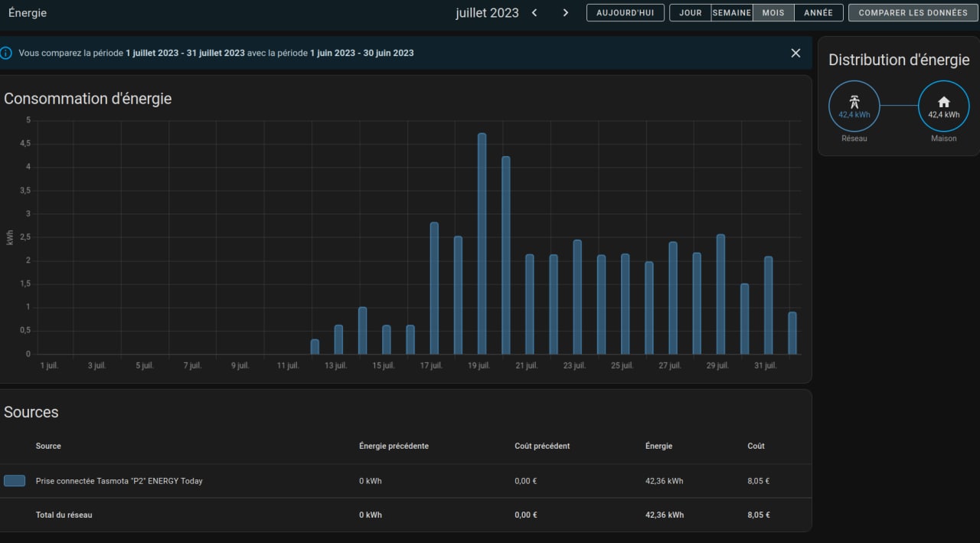Select the MOIS period option
Viewport: 980px width, 543px height.
click(x=773, y=13)
